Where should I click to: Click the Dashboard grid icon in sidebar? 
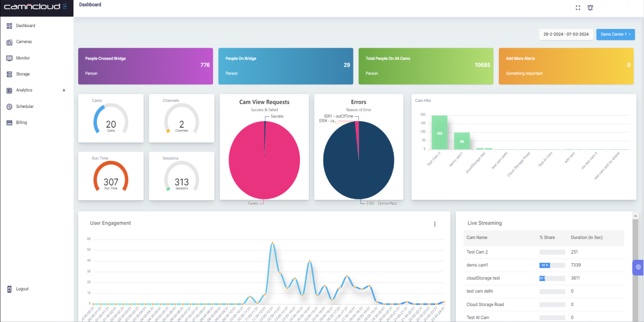point(9,26)
